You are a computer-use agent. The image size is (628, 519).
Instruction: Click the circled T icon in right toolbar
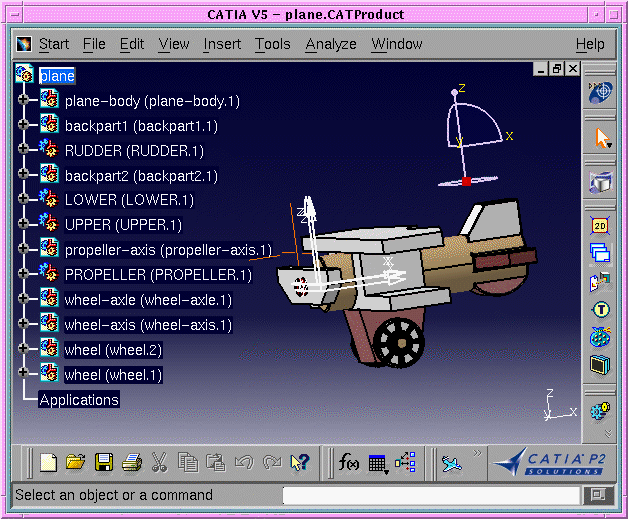600,310
